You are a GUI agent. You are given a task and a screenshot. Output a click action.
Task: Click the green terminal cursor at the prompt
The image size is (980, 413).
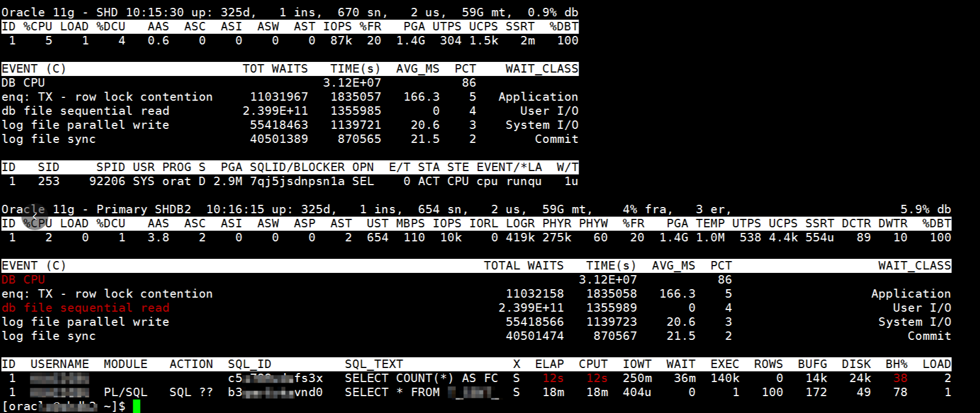click(x=136, y=406)
